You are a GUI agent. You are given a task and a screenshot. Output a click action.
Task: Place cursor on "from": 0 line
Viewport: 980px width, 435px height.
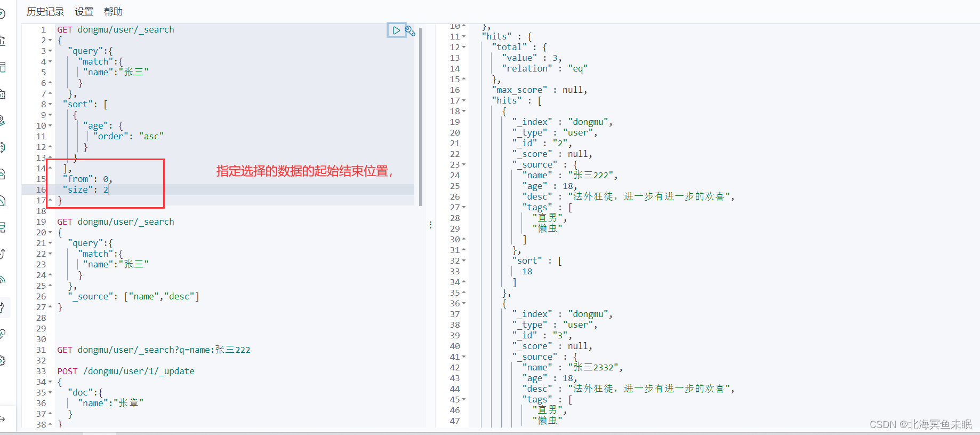(87, 179)
